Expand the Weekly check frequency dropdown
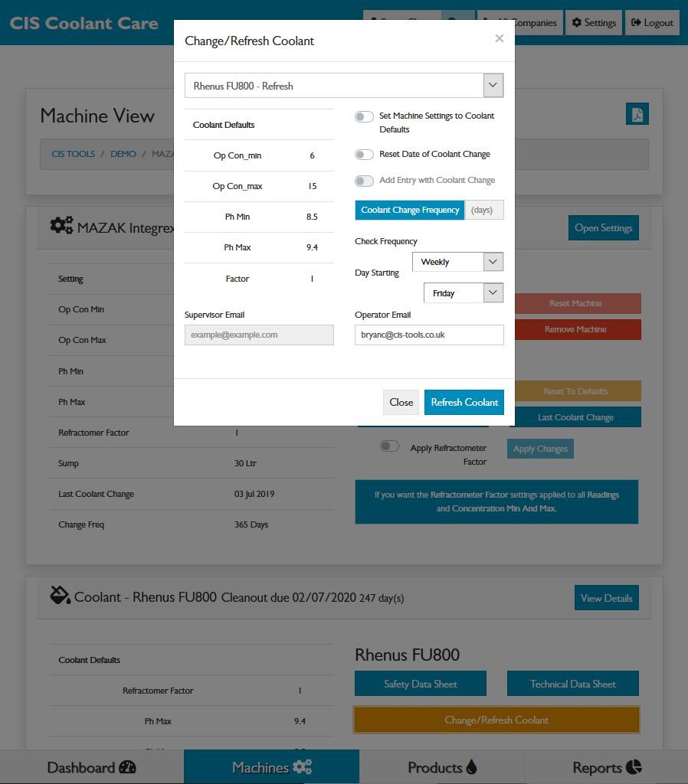The image size is (688, 784). coord(457,262)
